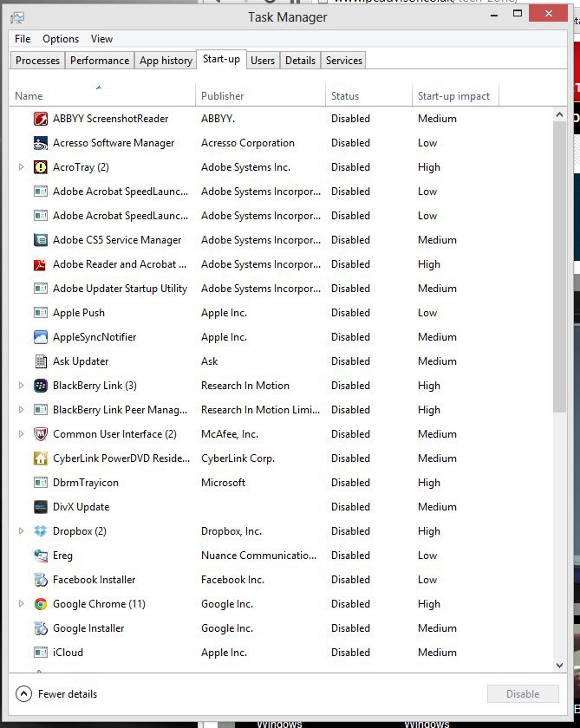Expand the Google Chrome (11) group
580x728 pixels.
[x=21, y=604]
